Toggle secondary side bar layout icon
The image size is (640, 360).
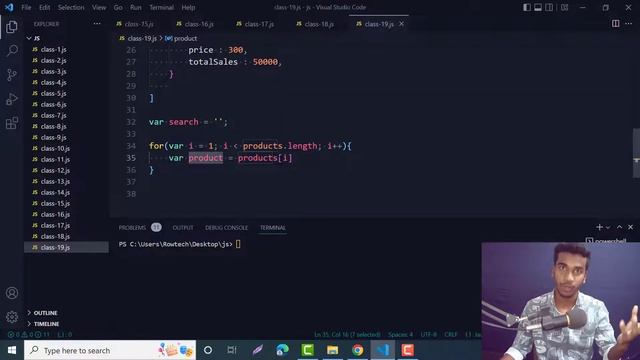coord(549,7)
